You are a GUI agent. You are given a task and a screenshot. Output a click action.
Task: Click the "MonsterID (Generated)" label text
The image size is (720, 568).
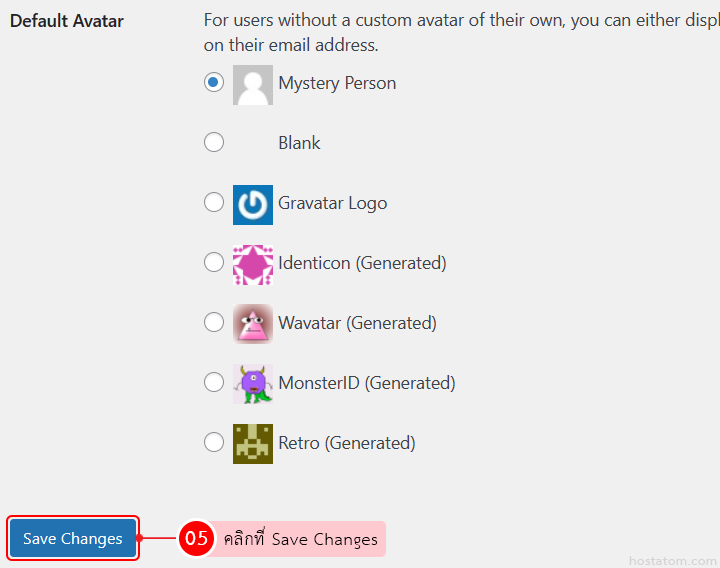coord(366,383)
